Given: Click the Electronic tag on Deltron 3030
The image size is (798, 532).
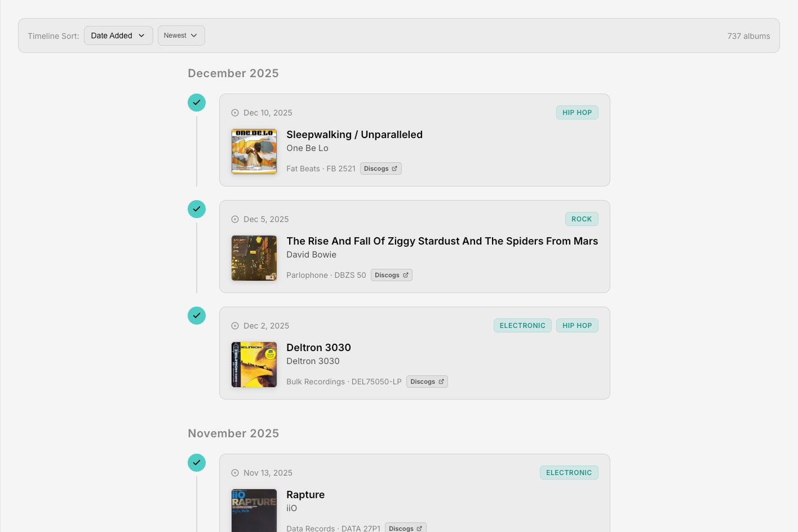Looking at the screenshot, I should (x=522, y=326).
